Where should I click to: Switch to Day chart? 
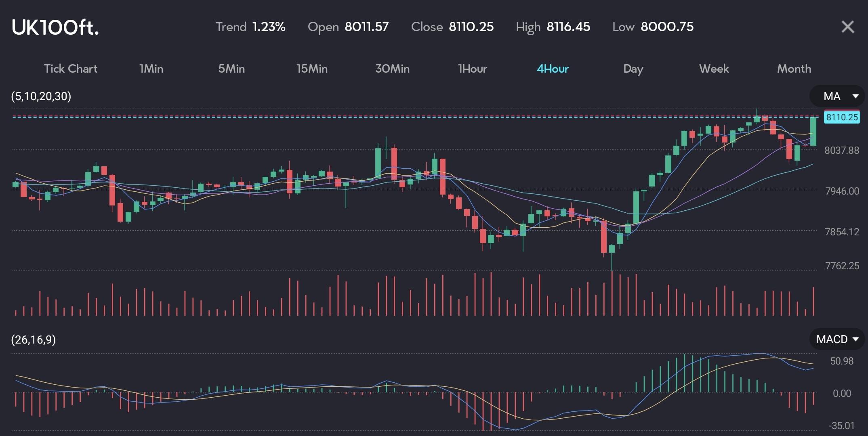pos(633,69)
